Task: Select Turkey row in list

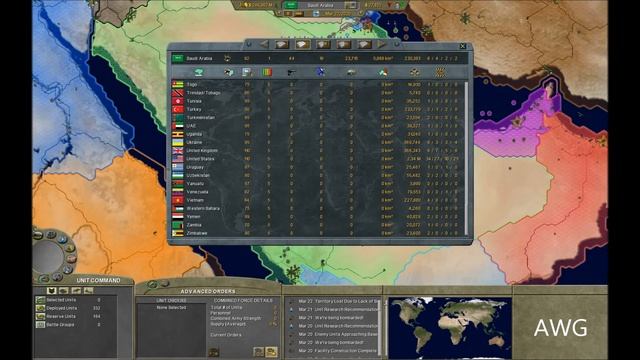Action: [317, 109]
